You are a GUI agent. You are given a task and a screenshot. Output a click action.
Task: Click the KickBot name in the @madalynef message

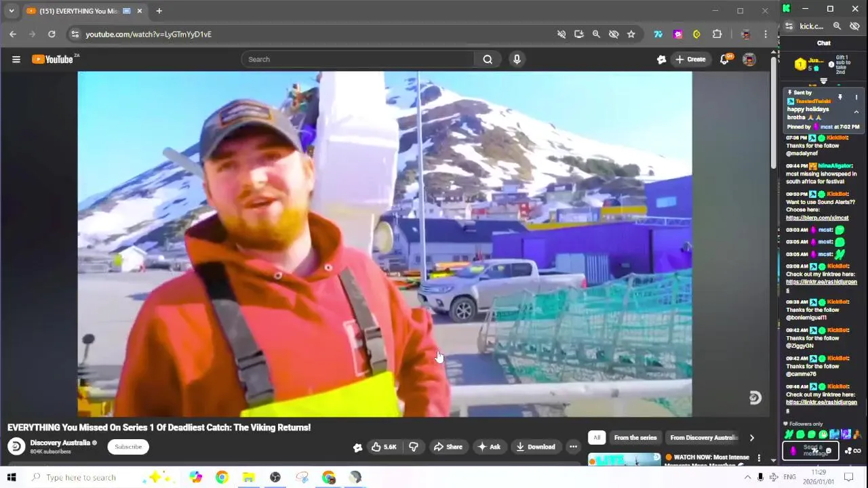[x=837, y=138]
